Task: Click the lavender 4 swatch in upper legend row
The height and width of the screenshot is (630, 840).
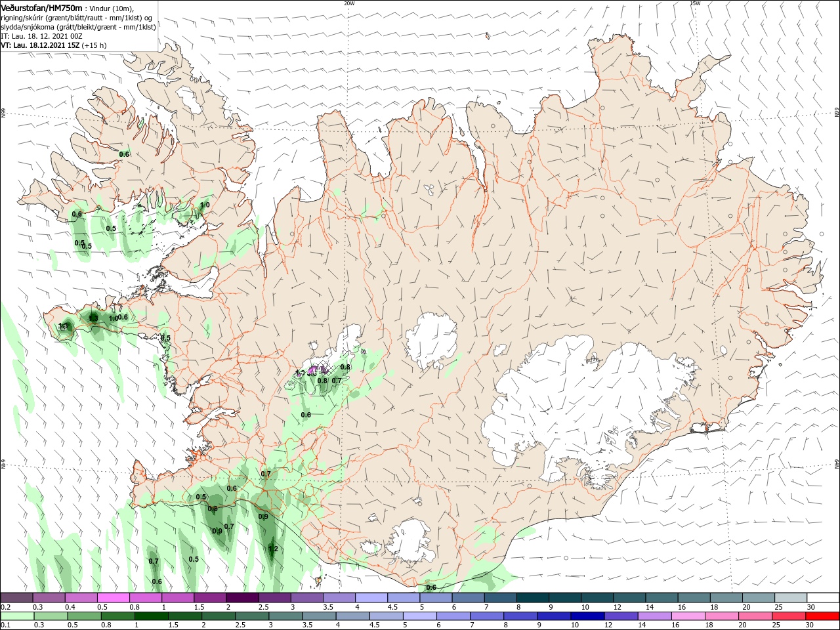Action: coord(371,598)
